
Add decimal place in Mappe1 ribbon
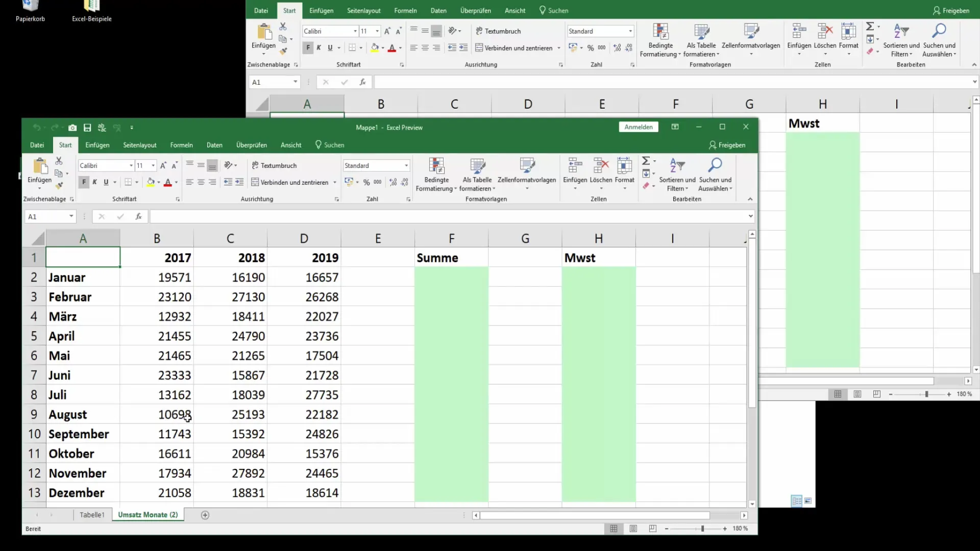[x=393, y=182]
